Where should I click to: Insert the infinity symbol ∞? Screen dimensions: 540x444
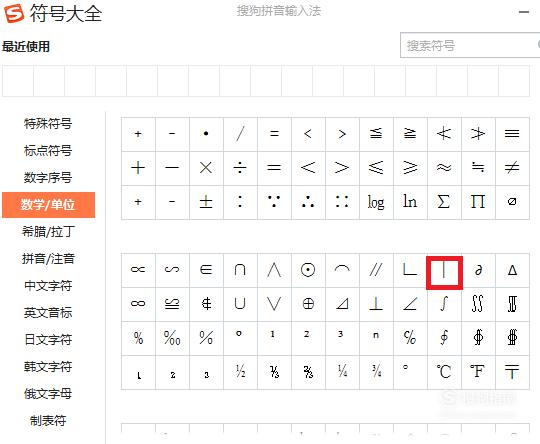point(138,304)
